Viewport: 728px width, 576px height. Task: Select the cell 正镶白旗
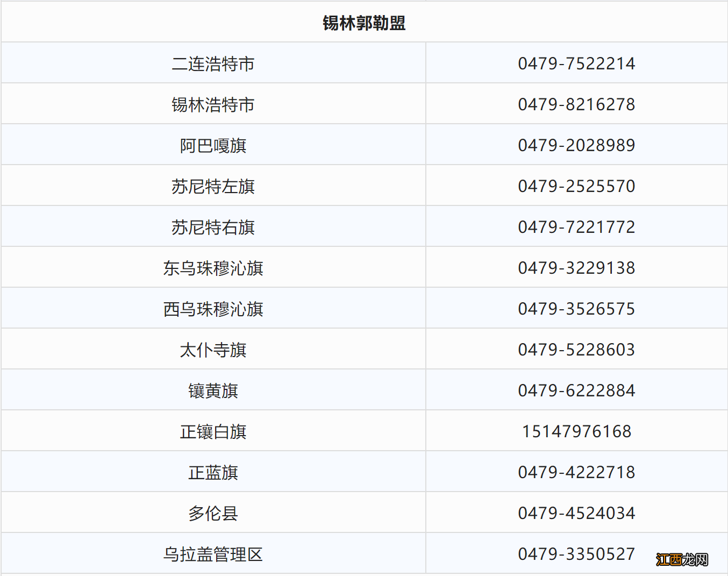point(213,431)
